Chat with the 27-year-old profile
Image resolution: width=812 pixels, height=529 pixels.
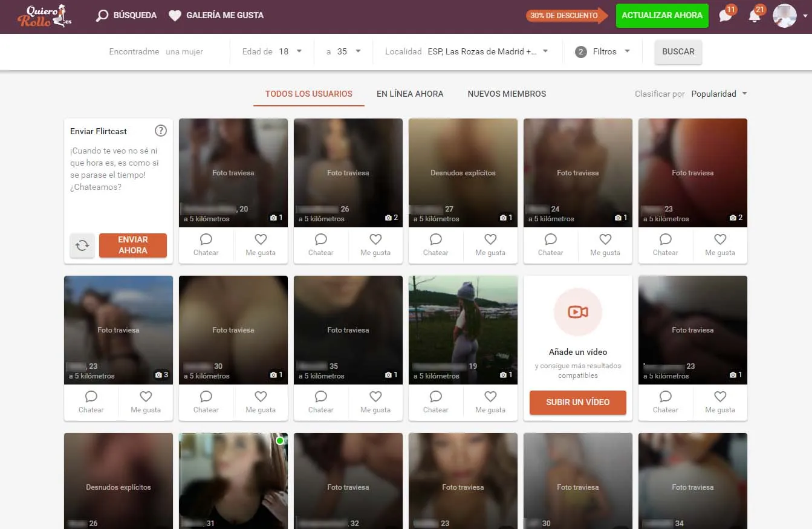click(436, 245)
